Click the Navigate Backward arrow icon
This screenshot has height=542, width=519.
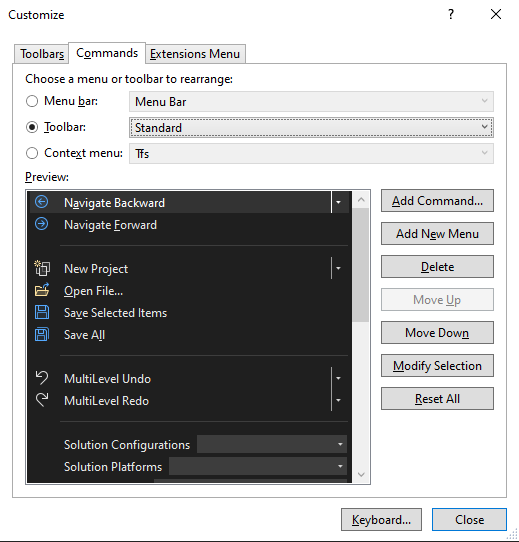click(41, 202)
